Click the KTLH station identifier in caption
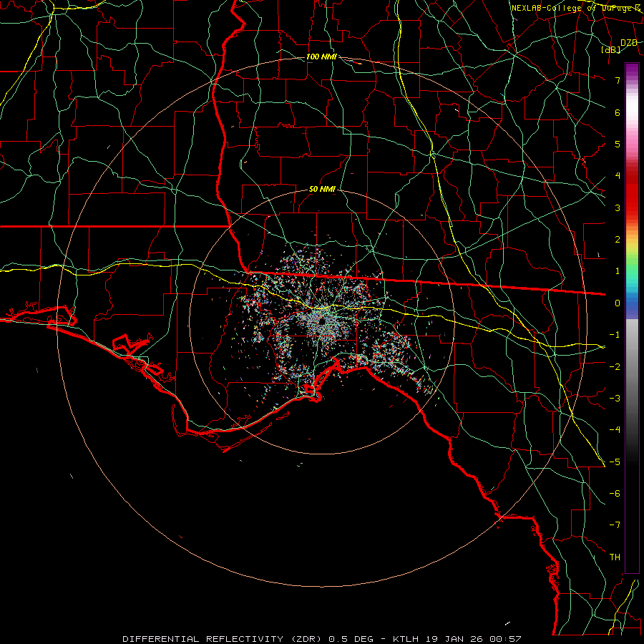The height and width of the screenshot is (644, 644). [x=406, y=639]
